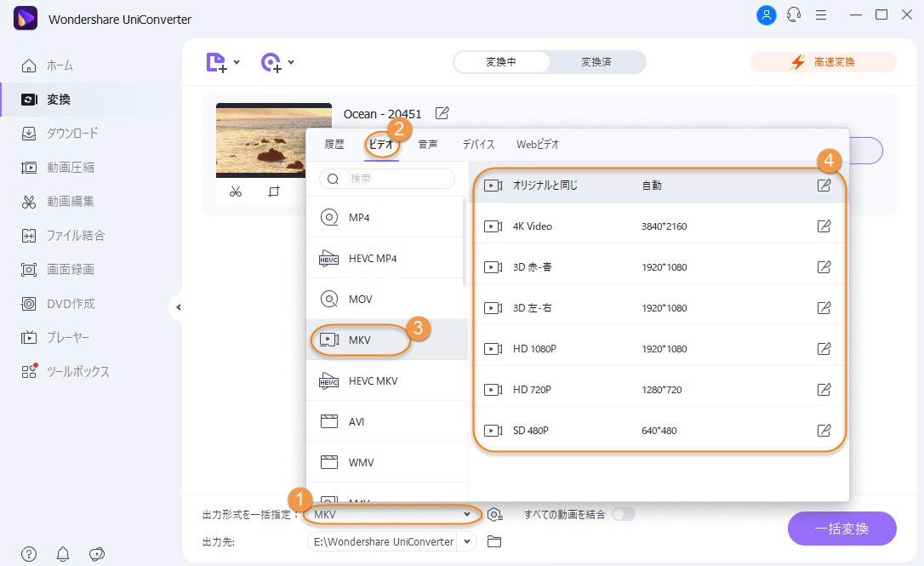Open the 出力先 path dropdown

(467, 541)
